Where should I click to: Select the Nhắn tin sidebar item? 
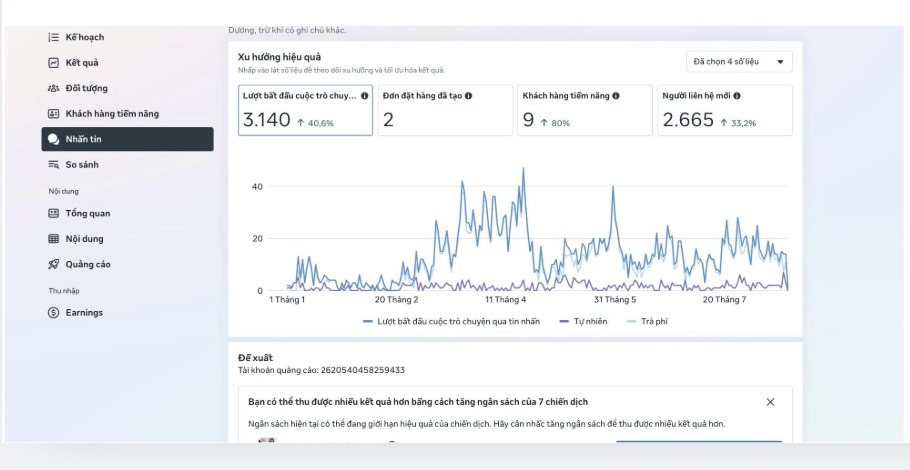(127, 139)
